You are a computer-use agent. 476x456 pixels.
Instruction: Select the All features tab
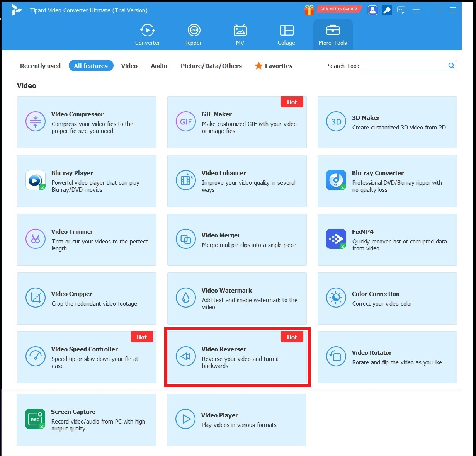click(x=91, y=66)
